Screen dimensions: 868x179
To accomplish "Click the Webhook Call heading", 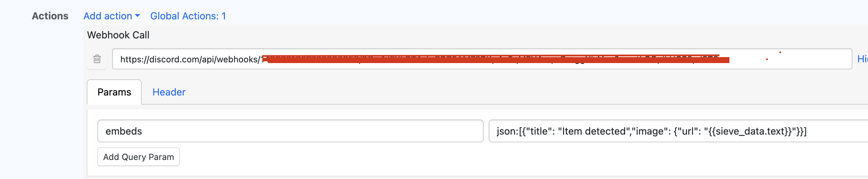I will (118, 35).
